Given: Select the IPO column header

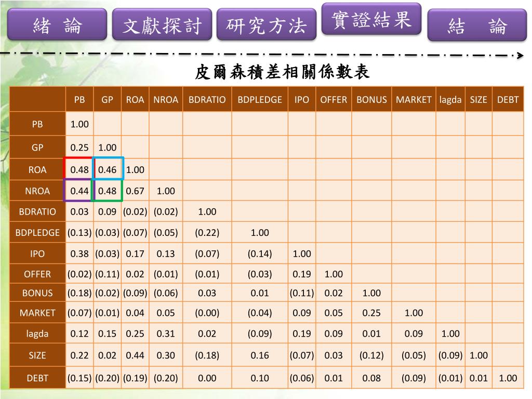Looking at the screenshot, I should coord(302,99).
